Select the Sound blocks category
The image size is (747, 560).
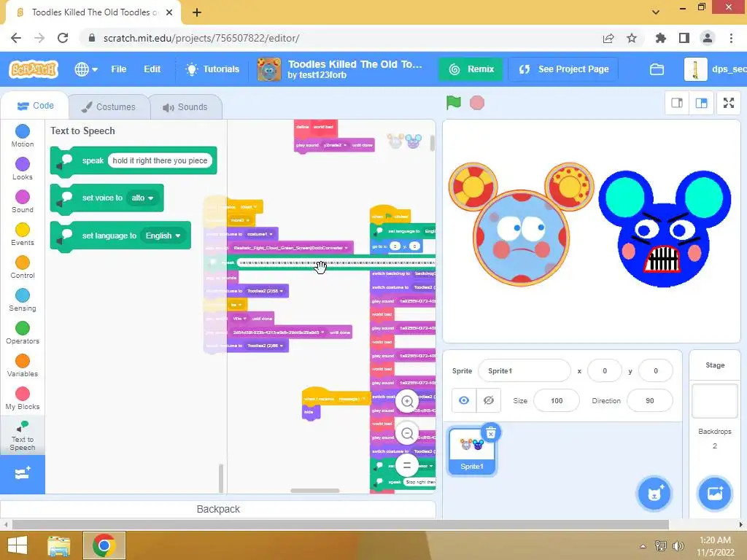pos(23,201)
